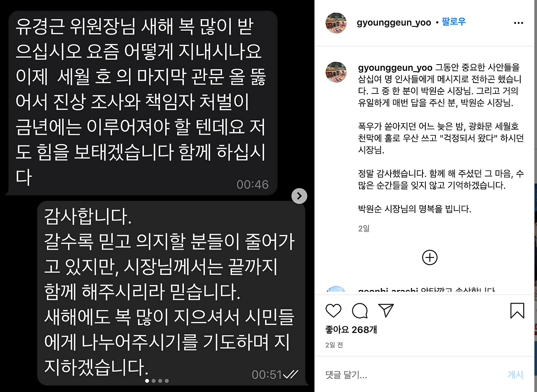Click the 댓글 달기 comment field

pos(413,375)
